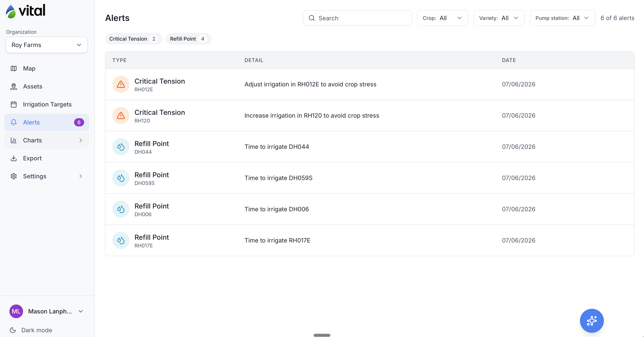
Task: Click the ML user avatar
Action: click(x=16, y=312)
